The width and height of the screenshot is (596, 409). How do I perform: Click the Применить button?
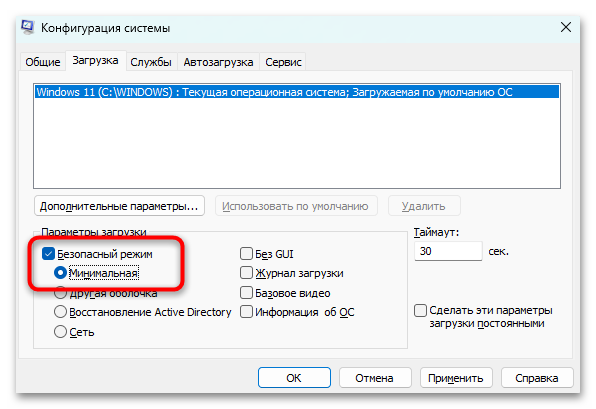click(x=456, y=378)
